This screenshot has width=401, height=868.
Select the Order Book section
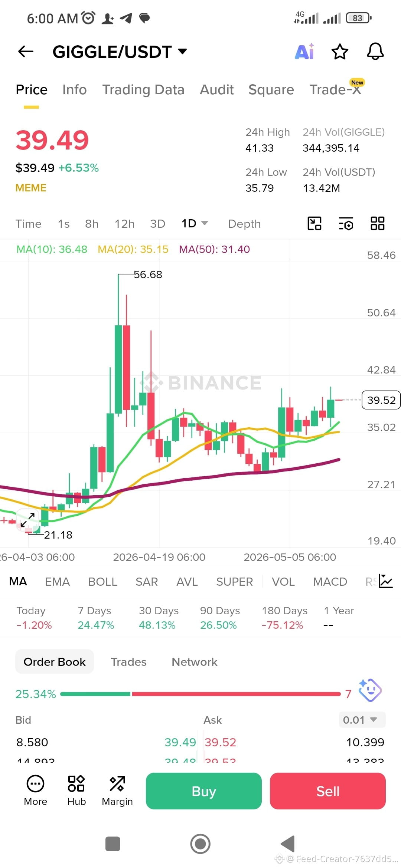(x=55, y=662)
